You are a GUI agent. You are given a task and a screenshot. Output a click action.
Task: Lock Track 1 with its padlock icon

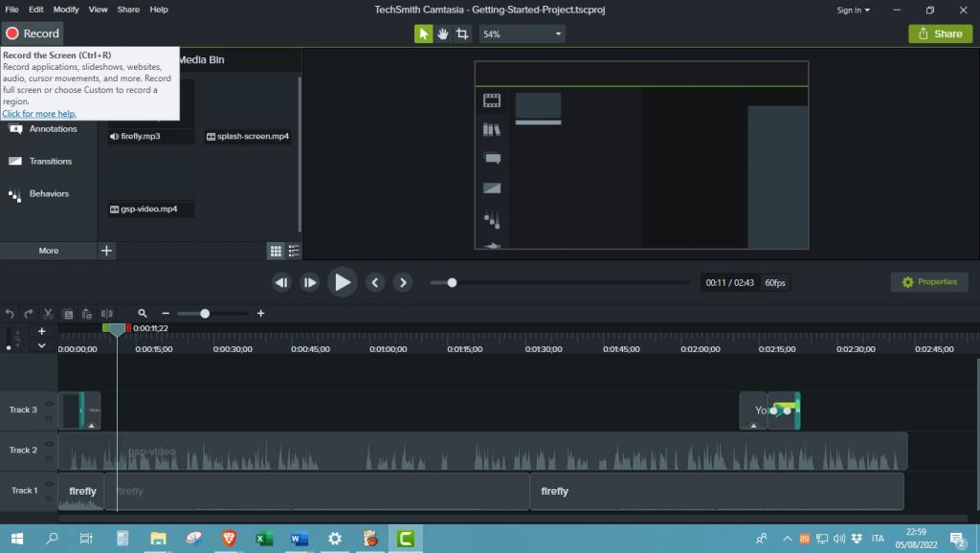49,498
